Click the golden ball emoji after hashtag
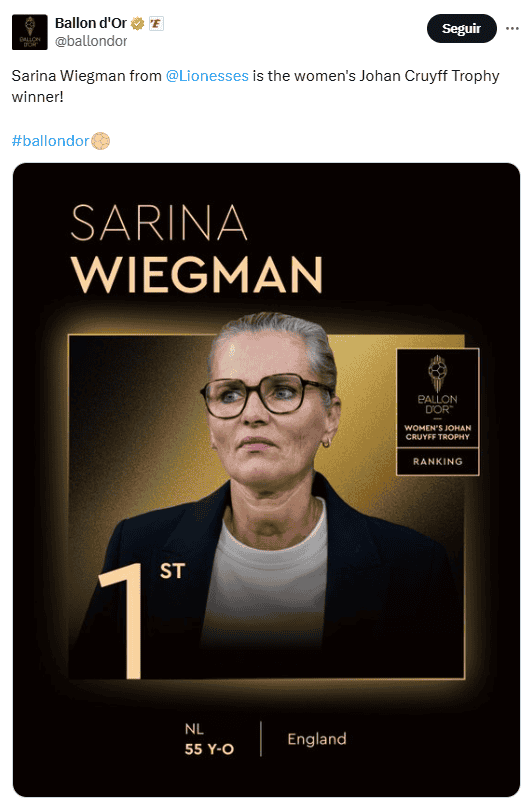Screen dimensions: 530x807 101,141
